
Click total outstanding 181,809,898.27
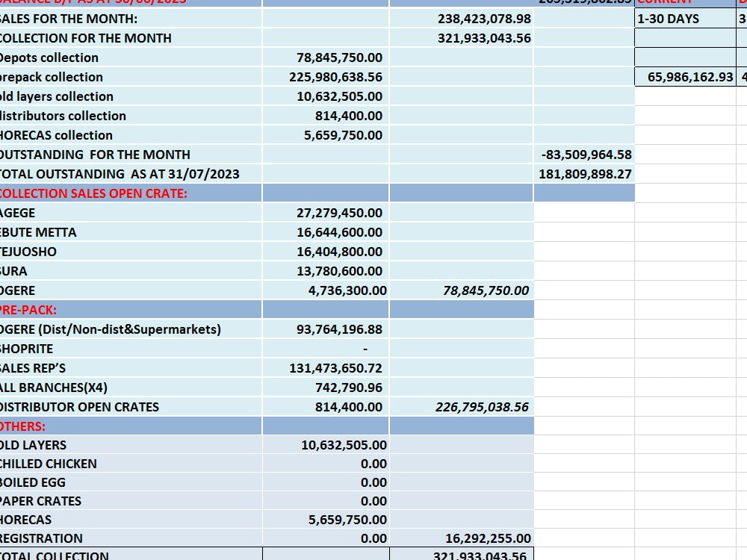coord(585,174)
